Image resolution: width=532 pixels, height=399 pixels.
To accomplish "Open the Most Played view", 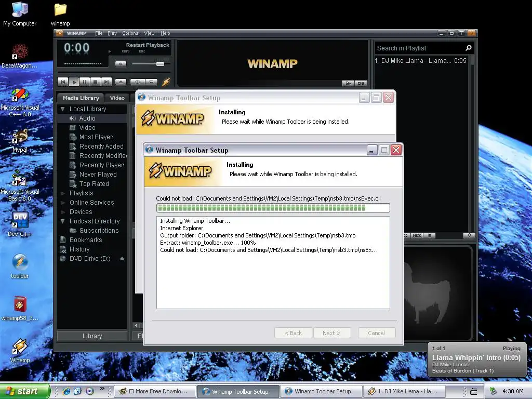I will click(x=96, y=137).
